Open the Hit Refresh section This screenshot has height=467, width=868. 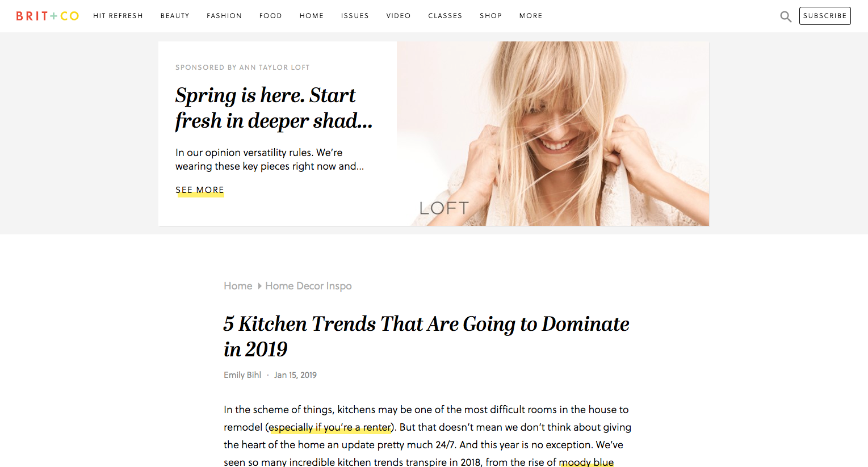click(118, 16)
